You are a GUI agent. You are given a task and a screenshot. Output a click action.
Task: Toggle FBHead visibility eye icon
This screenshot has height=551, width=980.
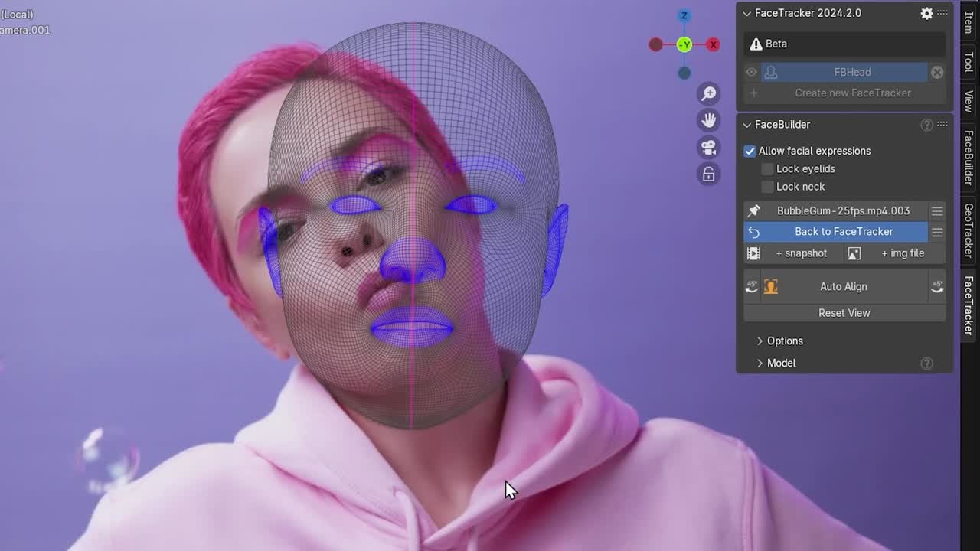pos(752,72)
